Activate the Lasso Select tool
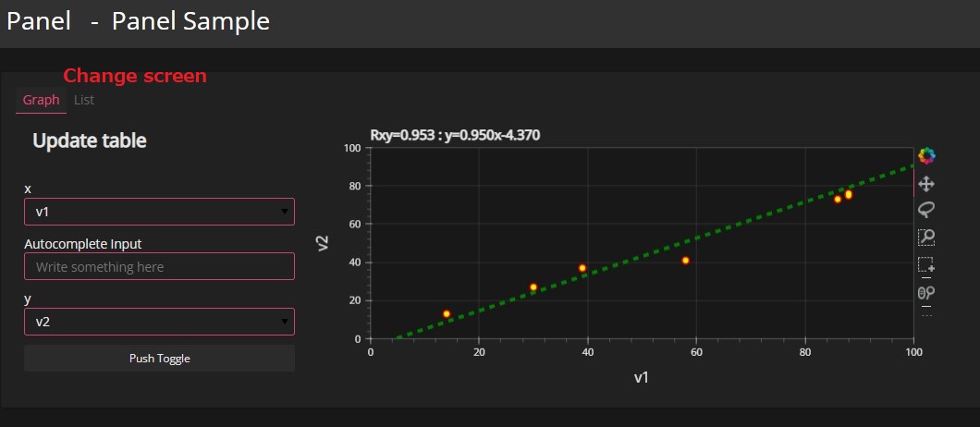980x427 pixels. click(x=926, y=209)
